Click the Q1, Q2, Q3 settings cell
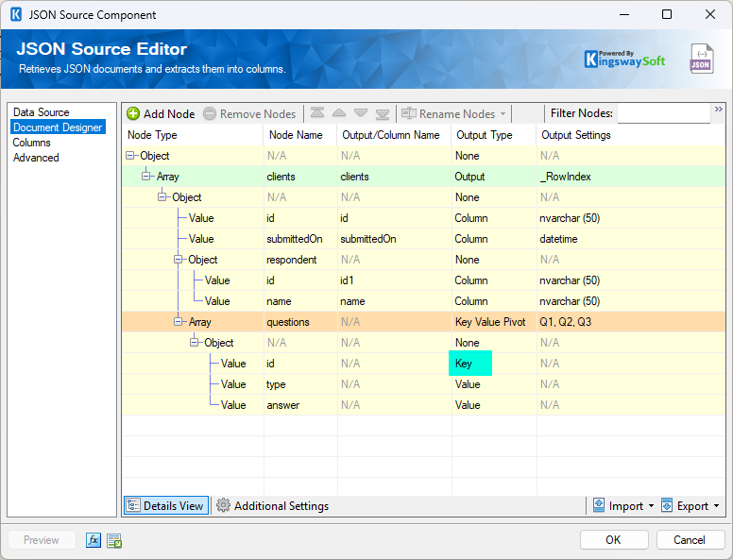The image size is (733, 560). coord(631,322)
